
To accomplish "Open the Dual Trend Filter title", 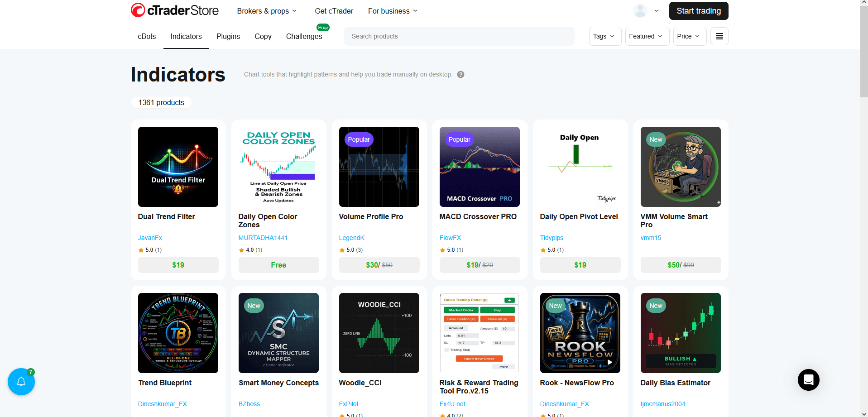I will (167, 216).
